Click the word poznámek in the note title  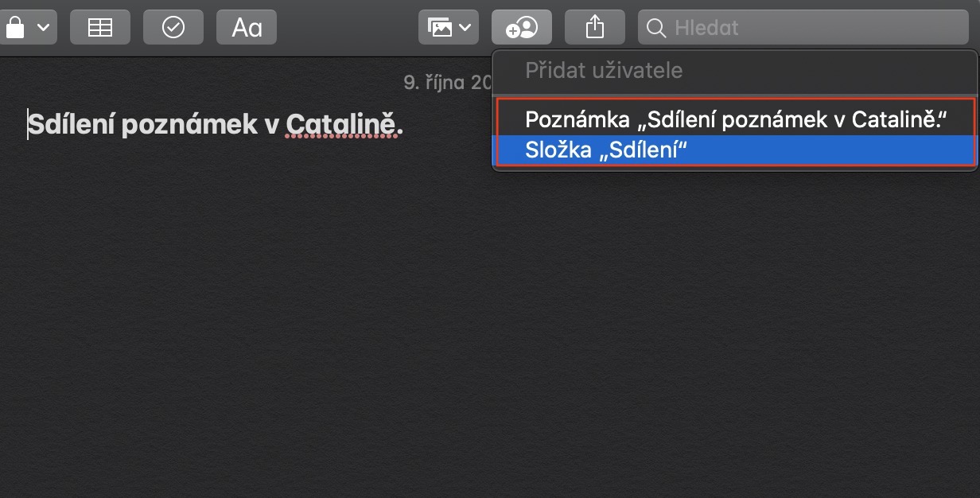[x=190, y=125]
